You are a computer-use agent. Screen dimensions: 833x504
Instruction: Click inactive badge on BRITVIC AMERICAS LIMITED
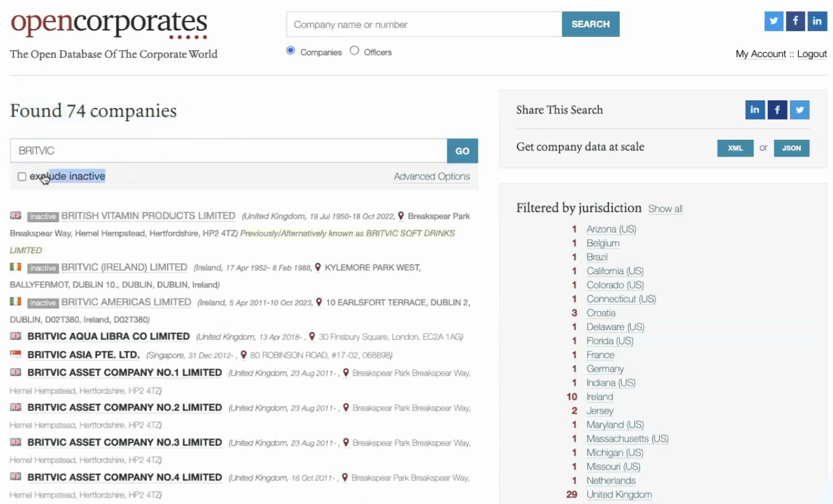[x=43, y=303]
